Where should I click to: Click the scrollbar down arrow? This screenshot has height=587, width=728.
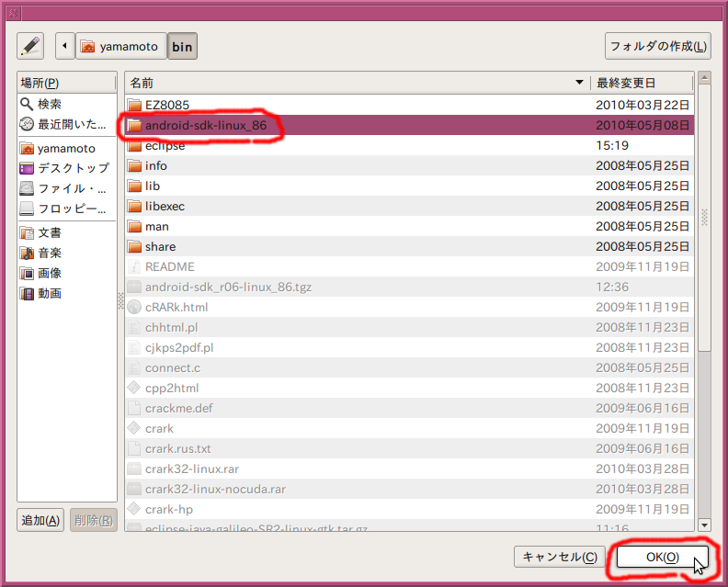tap(704, 525)
